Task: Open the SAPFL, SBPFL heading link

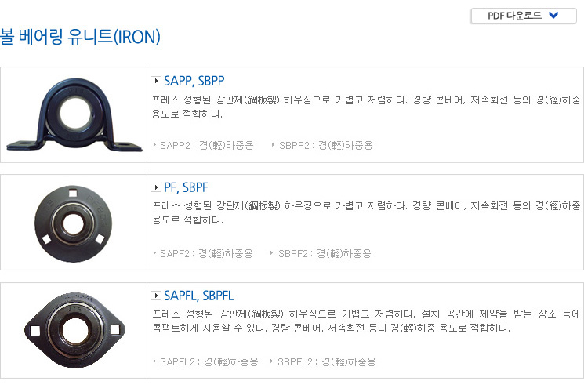Action: [198, 296]
